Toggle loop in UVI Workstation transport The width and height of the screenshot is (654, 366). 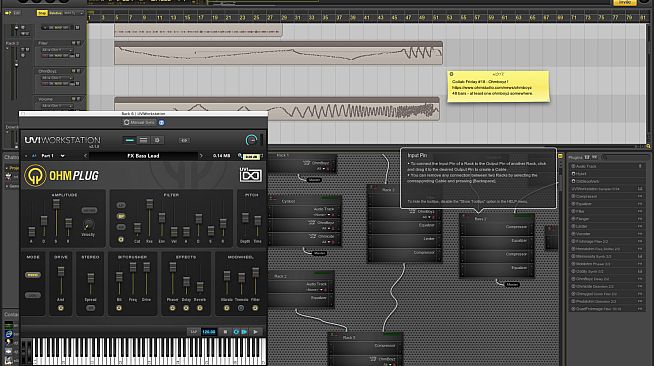click(x=236, y=332)
